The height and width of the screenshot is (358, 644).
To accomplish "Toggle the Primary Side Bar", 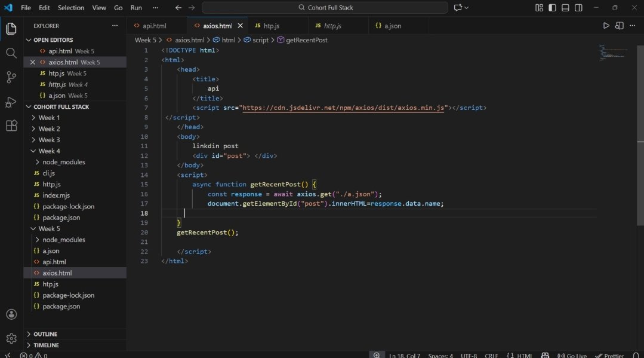I will click(553, 7).
